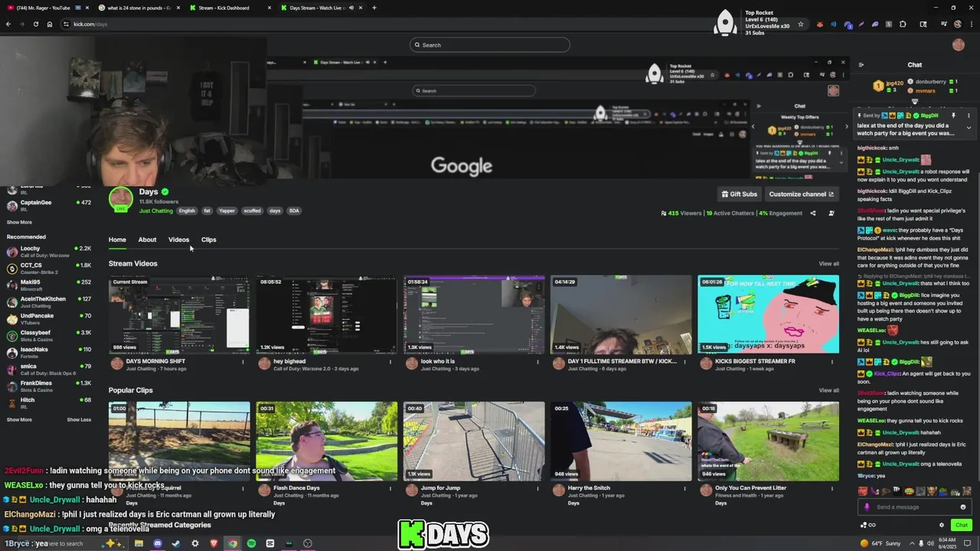Click the pin icon on the pinned chat message
Screen dimensions: 980x551
point(953,116)
